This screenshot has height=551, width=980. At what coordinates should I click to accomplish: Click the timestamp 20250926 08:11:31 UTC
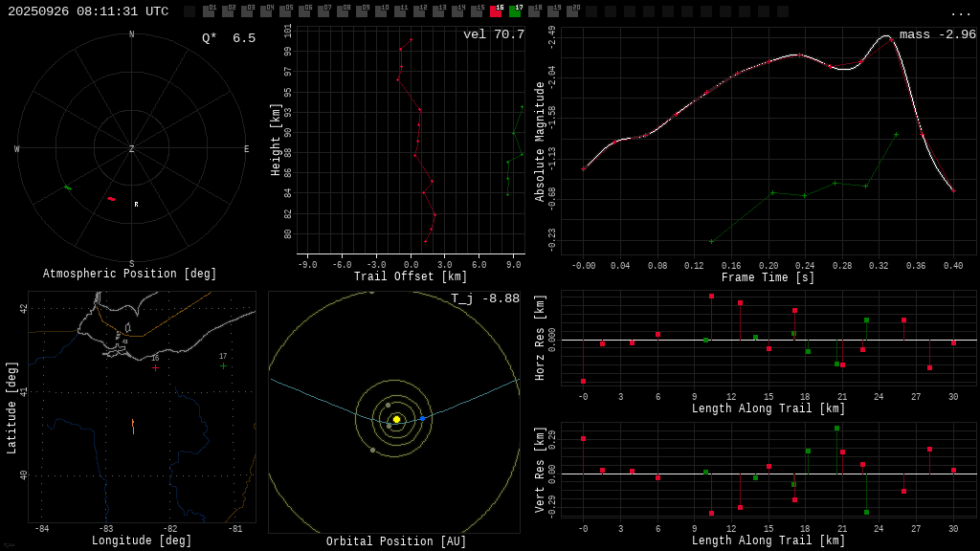tap(88, 11)
